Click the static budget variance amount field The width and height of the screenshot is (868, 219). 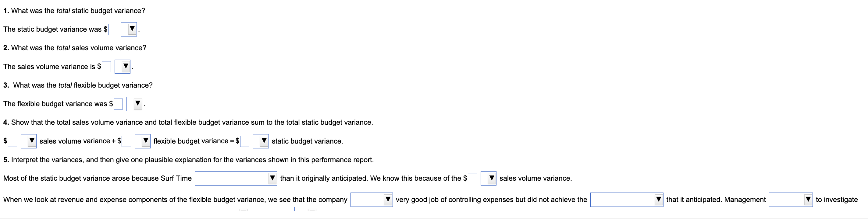click(x=112, y=29)
